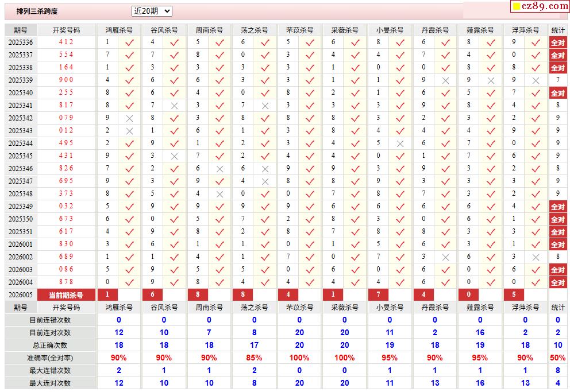
Task: Select the top 统计 column header
Action: (557, 30)
